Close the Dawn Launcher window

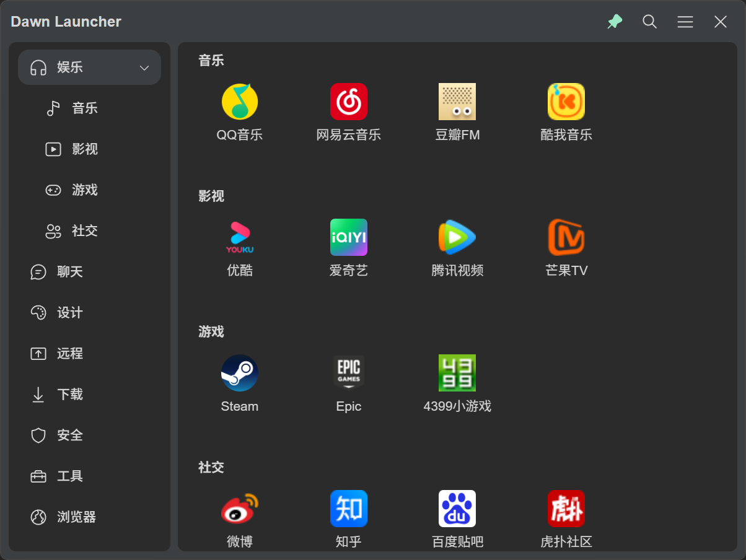point(721,22)
